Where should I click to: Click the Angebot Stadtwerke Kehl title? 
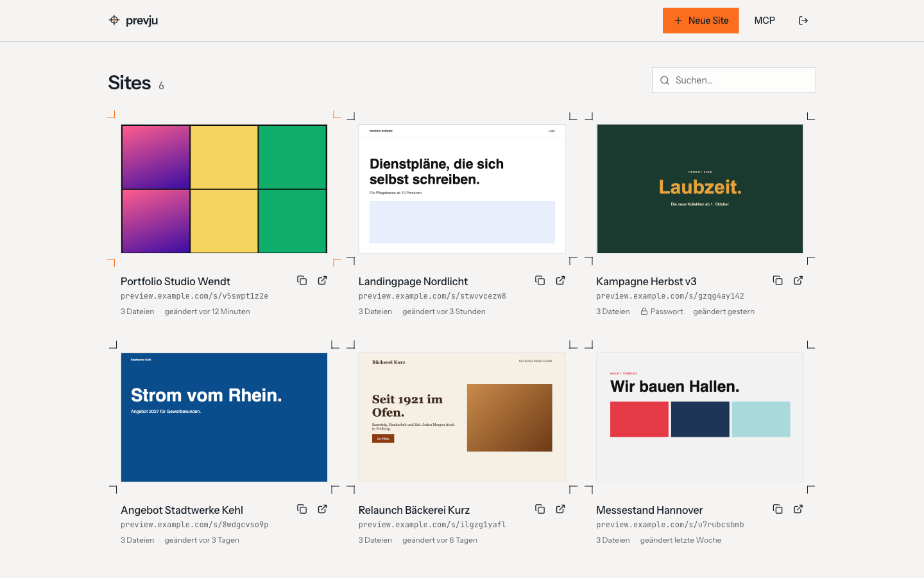tap(182, 510)
